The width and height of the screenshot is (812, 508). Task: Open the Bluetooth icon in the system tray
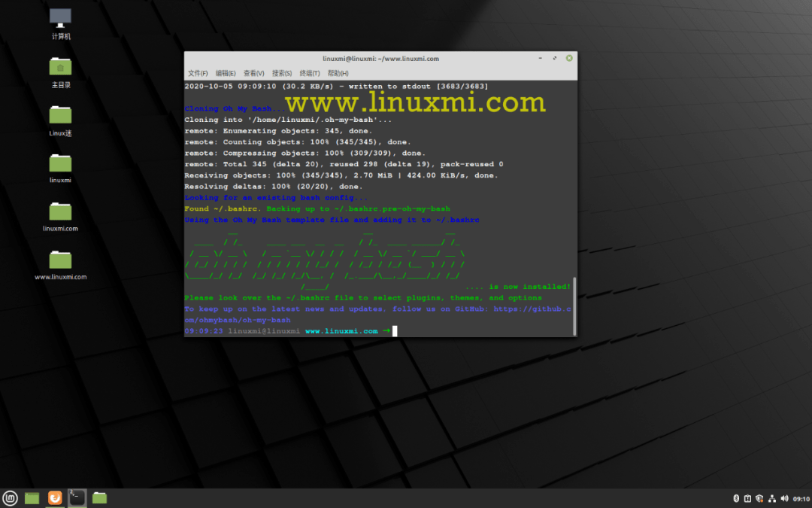pos(736,497)
